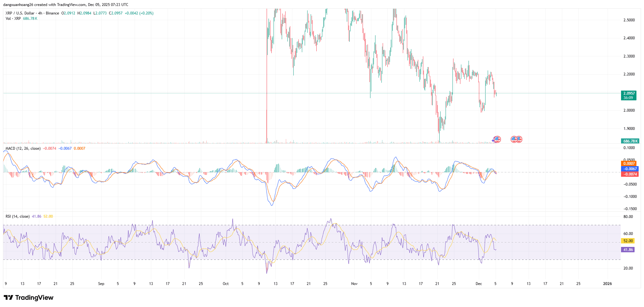Click the TradingView logo at bottom left
The width and height of the screenshot is (644, 307).
point(29,298)
